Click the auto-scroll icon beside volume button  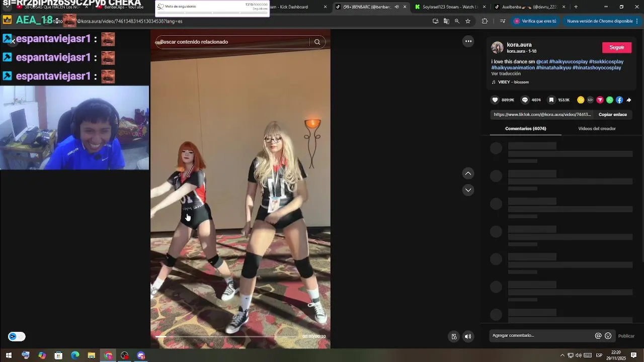pos(454,336)
